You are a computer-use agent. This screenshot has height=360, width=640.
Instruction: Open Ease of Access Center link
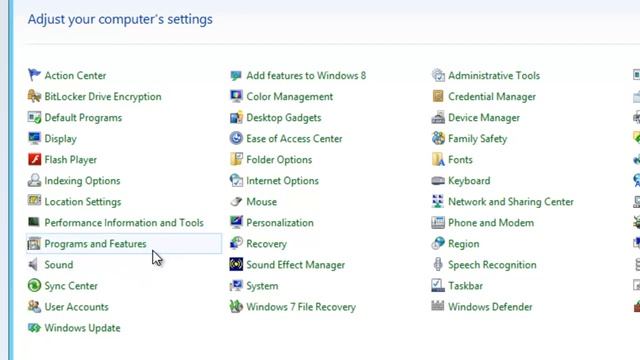[x=294, y=139]
